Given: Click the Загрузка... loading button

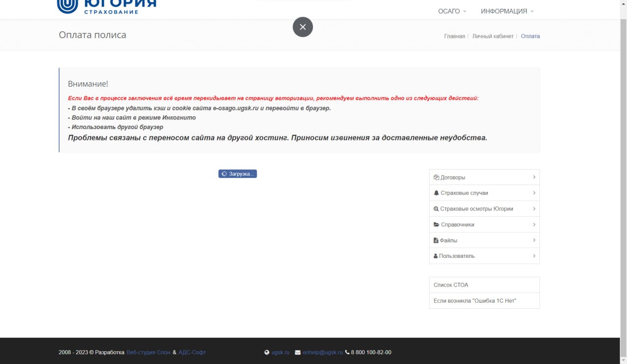Looking at the screenshot, I should coord(238,174).
